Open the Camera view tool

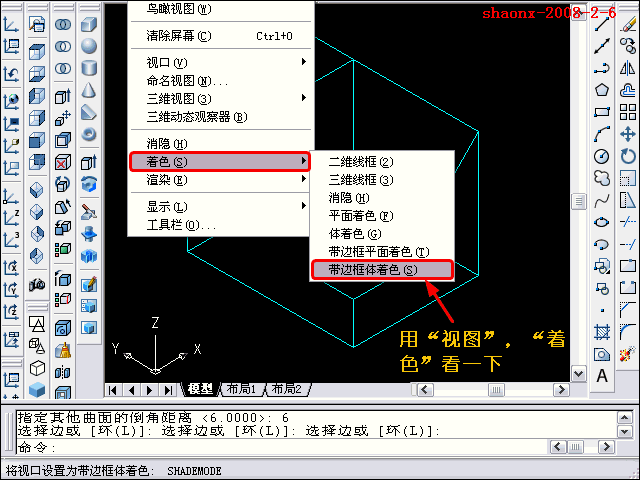37,284
